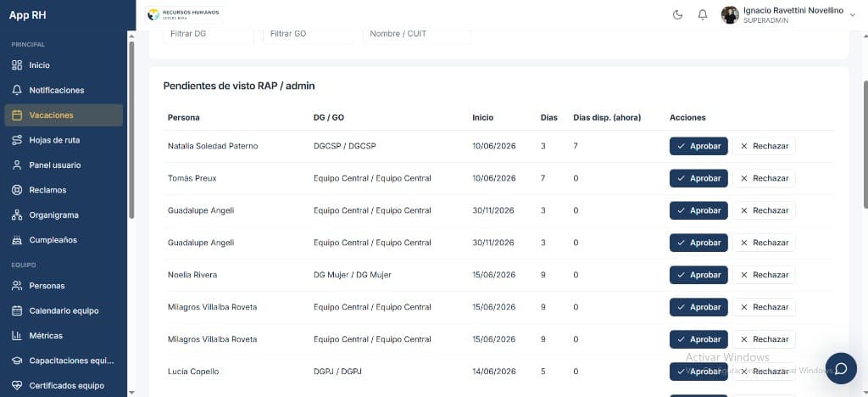Click the name Lucía Copello
Image resolution: width=868 pixels, height=397 pixels.
(x=193, y=372)
